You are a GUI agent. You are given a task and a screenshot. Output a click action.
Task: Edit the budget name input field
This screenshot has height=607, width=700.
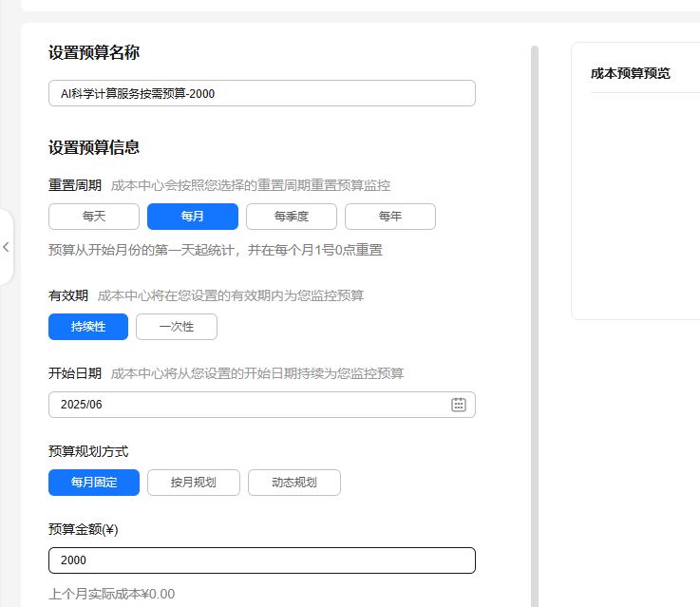(x=262, y=93)
